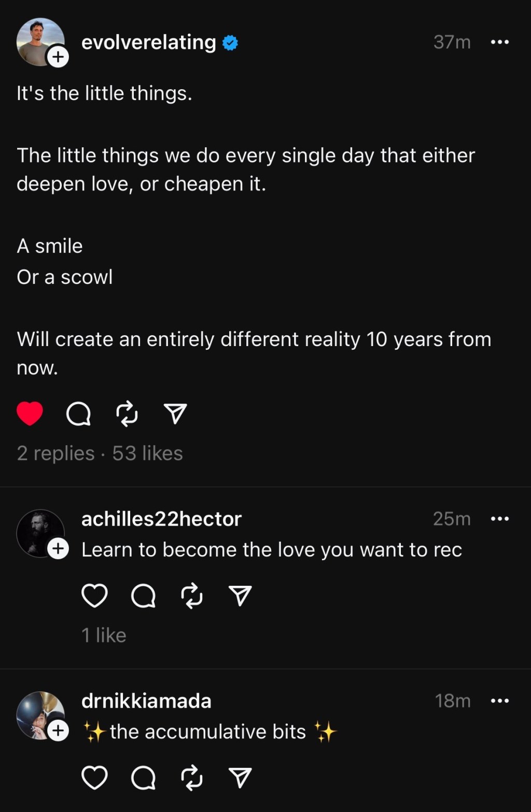531x812 pixels.
Task: Reply to drnikkiamada's comment
Action: [x=143, y=778]
